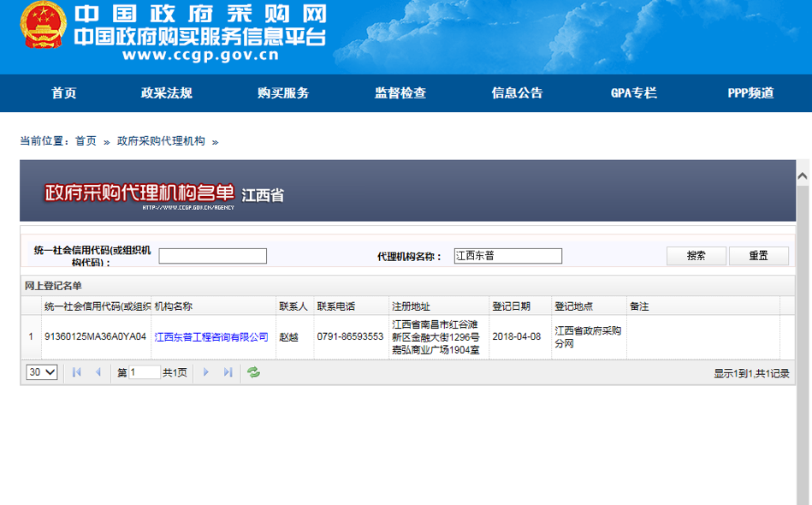Click the next page arrow

pyautogui.click(x=206, y=372)
